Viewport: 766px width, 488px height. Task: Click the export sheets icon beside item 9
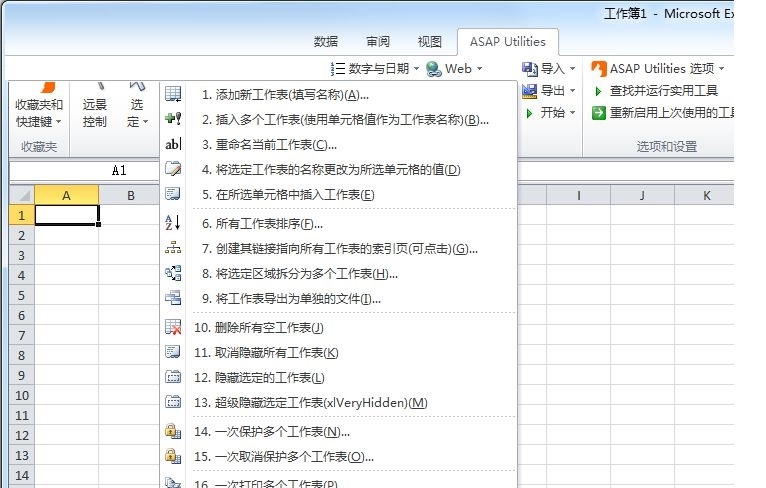coord(173,297)
